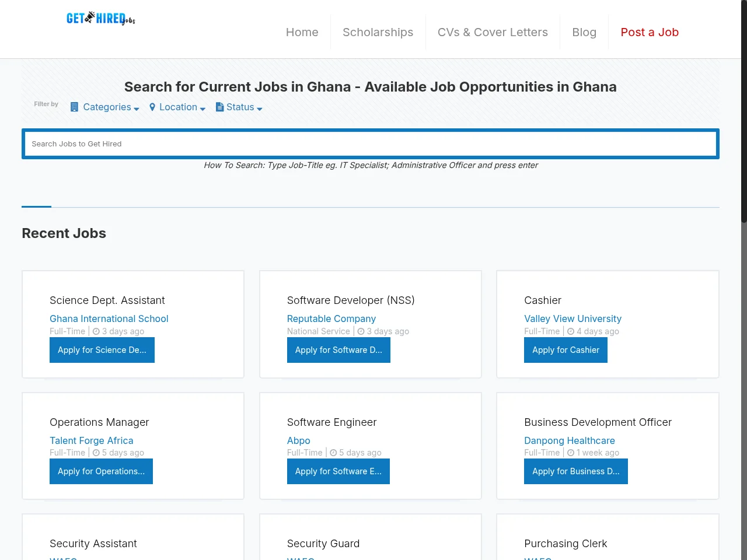747x560 pixels.
Task: Click Purchasing Clerk job title
Action: pyautogui.click(x=566, y=544)
